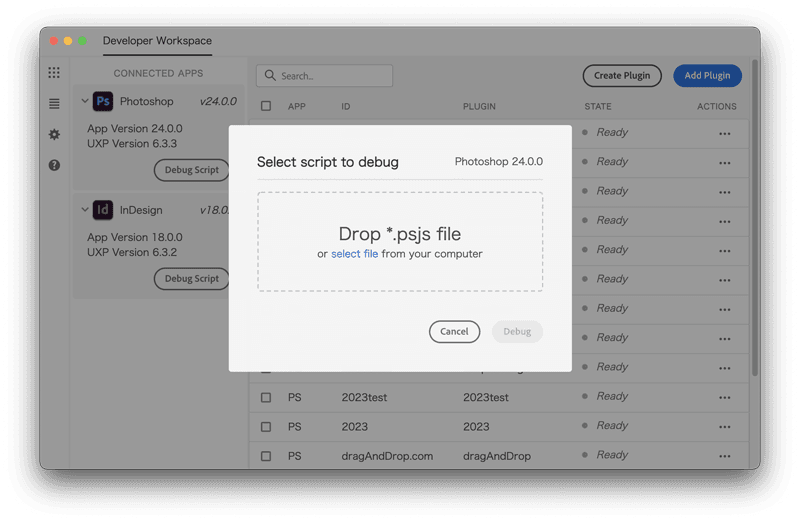Click the 'select file' link
This screenshot has height=522, width=800.
point(354,254)
